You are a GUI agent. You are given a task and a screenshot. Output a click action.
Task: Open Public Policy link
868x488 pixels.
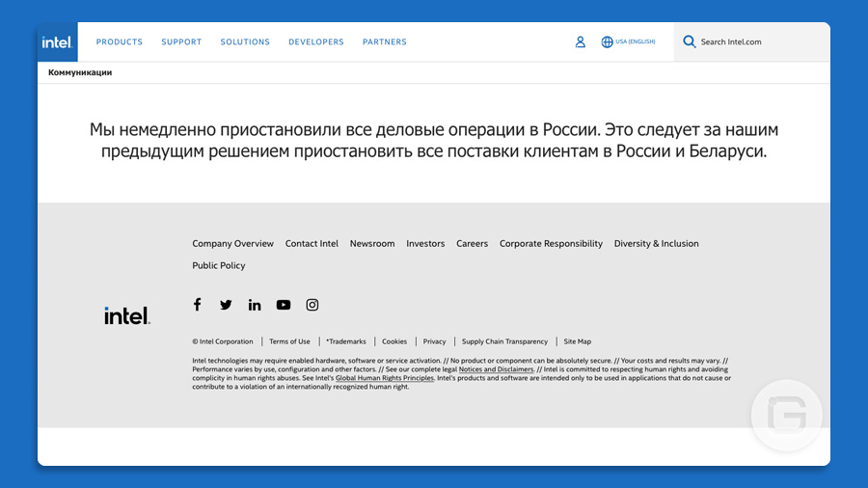[219, 265]
